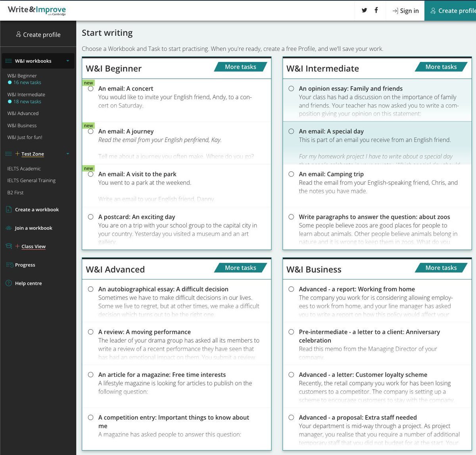
Task: Click More tasks in the W&I Business panel
Action: (x=441, y=268)
